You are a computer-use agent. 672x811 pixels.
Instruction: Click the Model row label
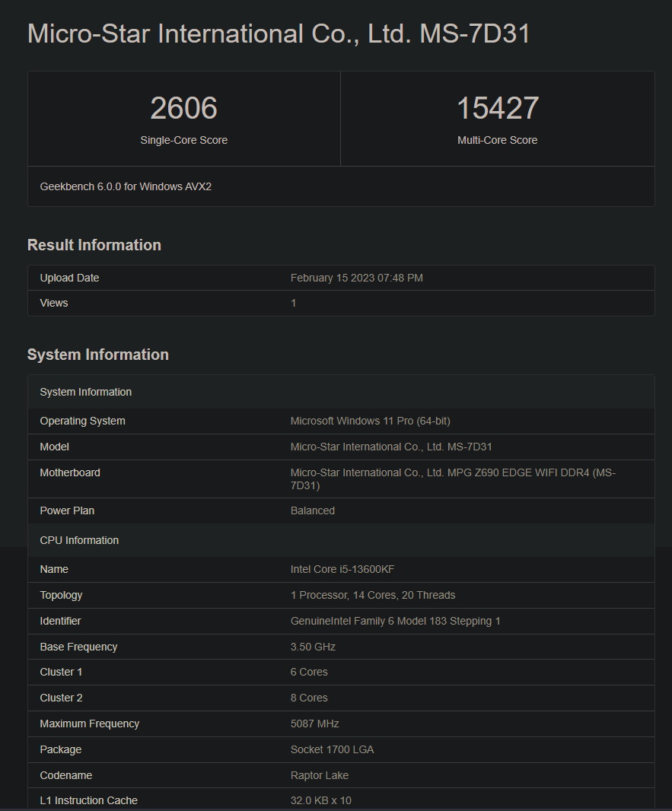tap(54, 447)
